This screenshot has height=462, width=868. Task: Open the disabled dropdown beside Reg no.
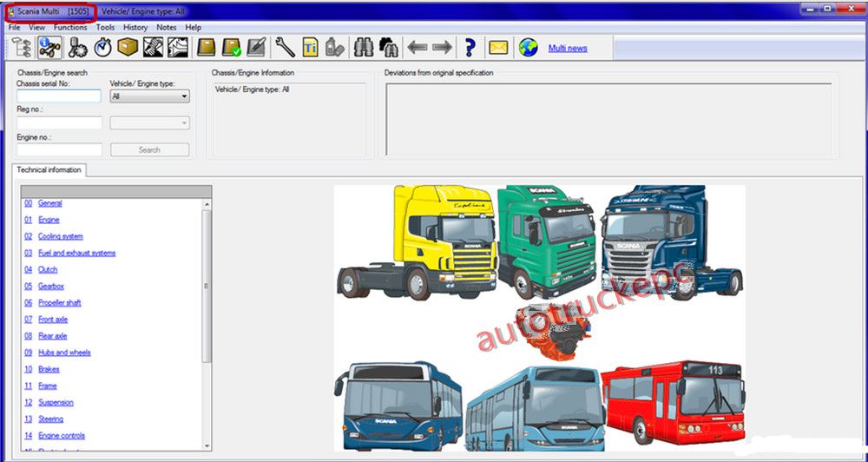click(149, 123)
